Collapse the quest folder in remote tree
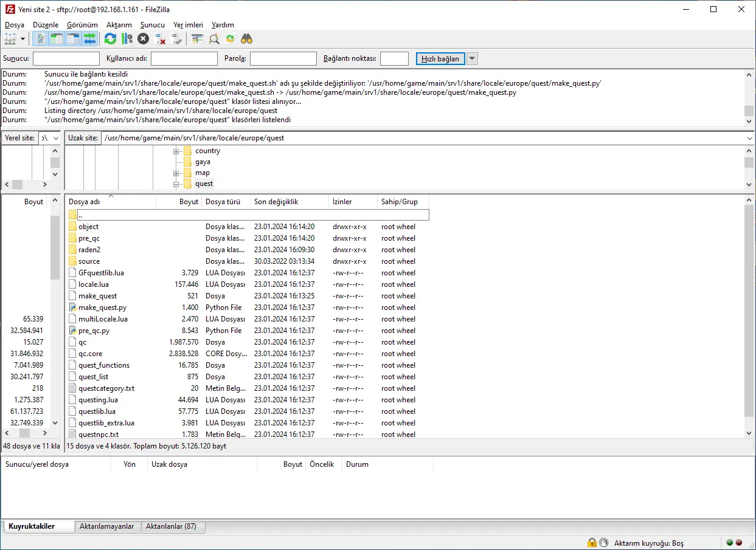The height and width of the screenshot is (550, 756). pyautogui.click(x=176, y=184)
